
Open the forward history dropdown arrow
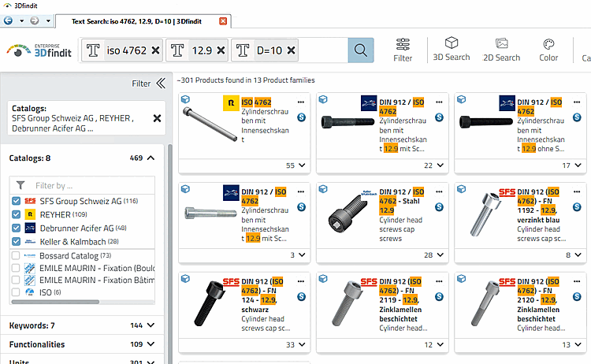(48, 20)
